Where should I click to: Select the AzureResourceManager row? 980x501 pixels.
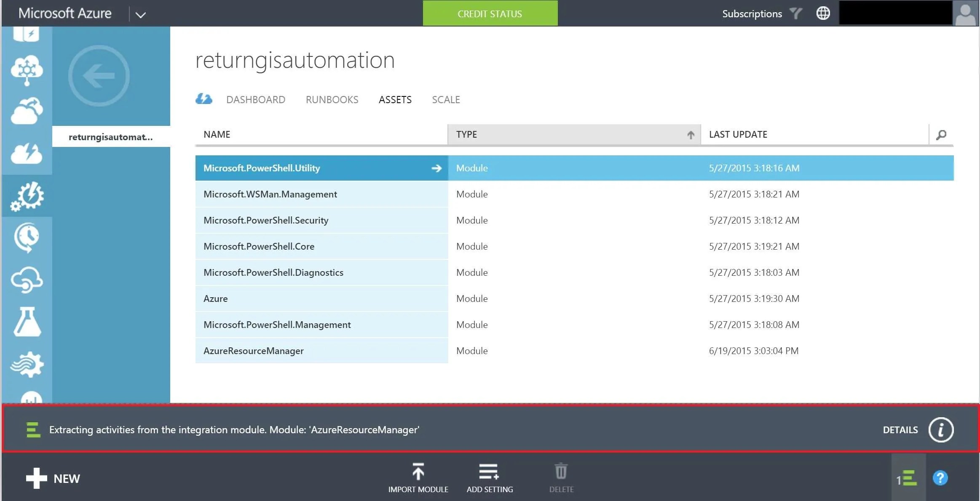click(574, 351)
